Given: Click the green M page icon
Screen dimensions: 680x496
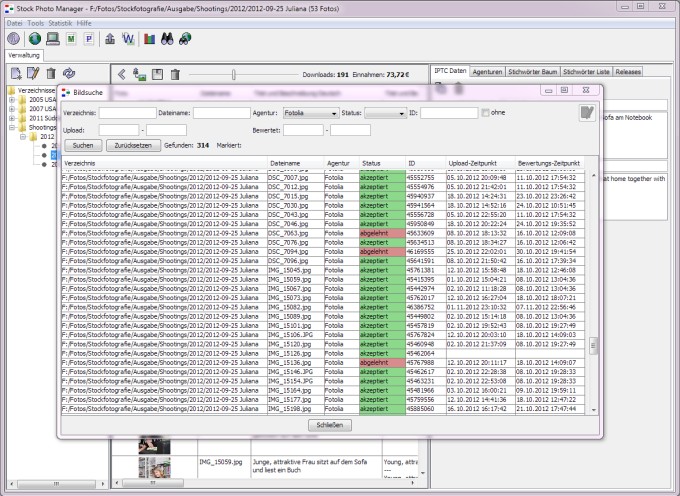Looking at the screenshot, I should point(71,39).
